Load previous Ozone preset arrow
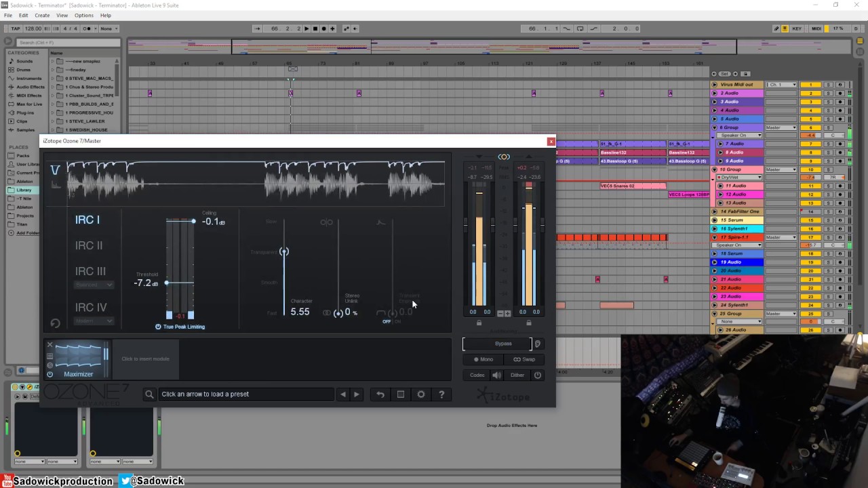 click(x=343, y=394)
